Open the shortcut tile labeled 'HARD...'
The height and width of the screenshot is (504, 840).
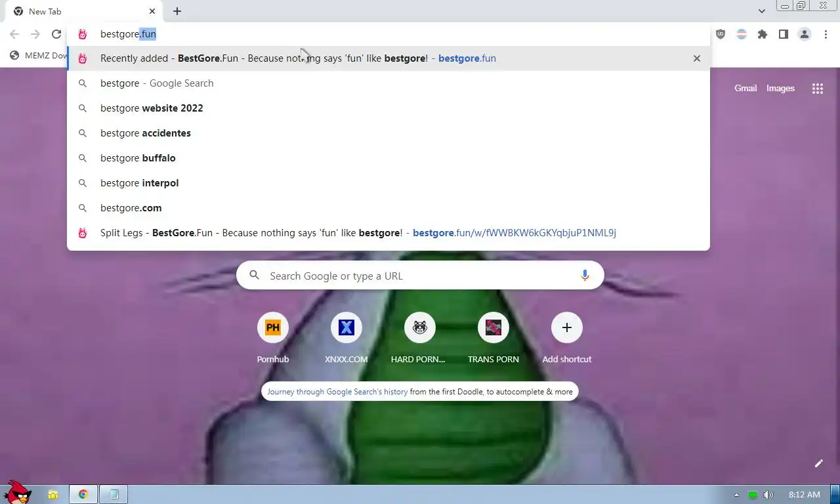pyautogui.click(x=420, y=327)
